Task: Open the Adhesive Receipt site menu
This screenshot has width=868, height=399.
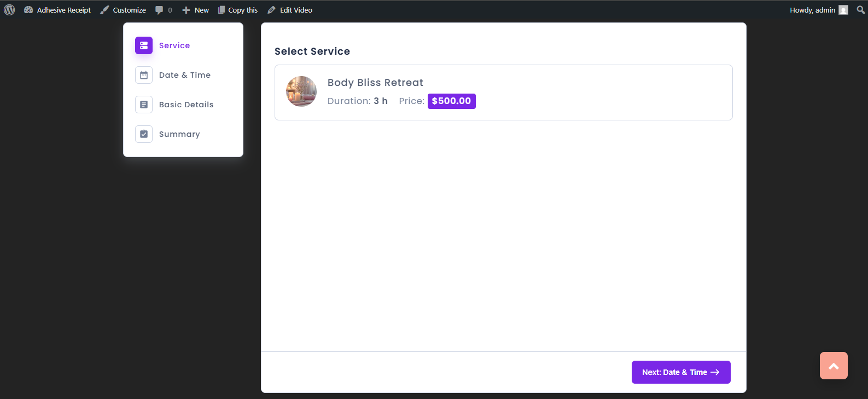Action: pyautogui.click(x=63, y=10)
